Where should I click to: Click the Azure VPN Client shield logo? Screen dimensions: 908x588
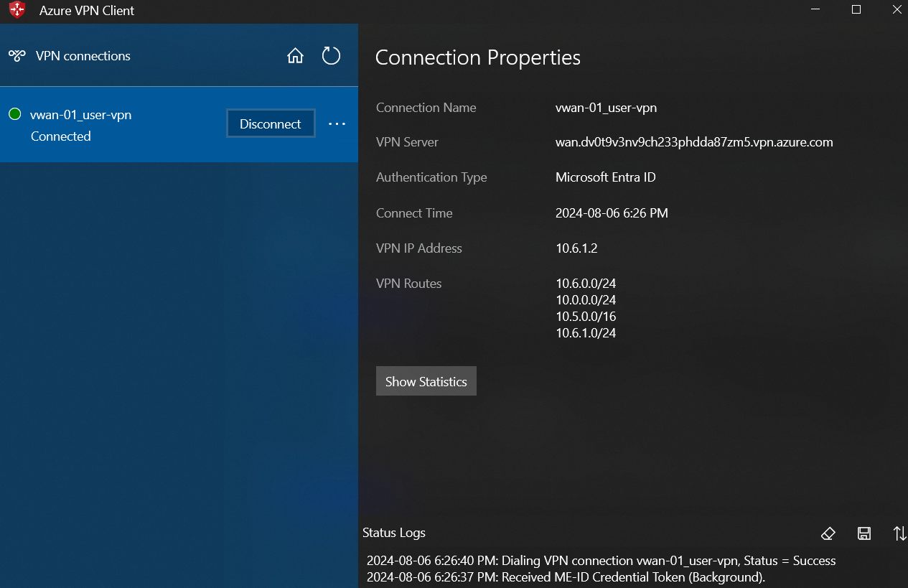[x=17, y=10]
